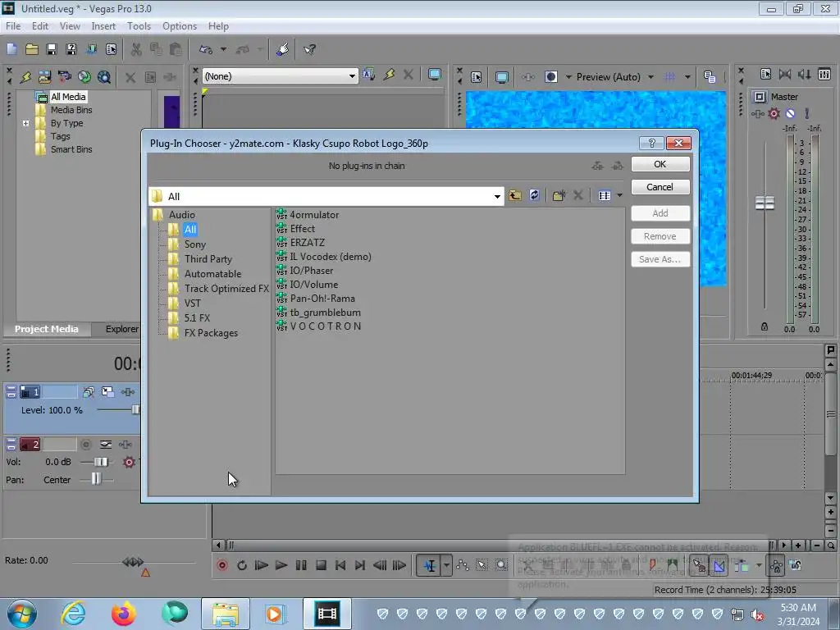Screen dimensions: 840x630
Task: Toggle Loop Playback in transport bar
Action: click(x=242, y=565)
